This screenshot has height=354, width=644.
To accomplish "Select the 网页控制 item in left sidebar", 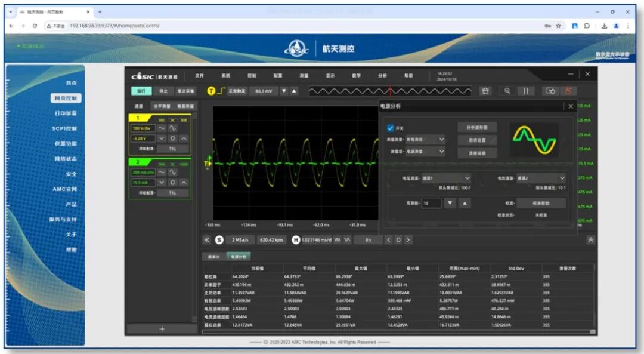I will coord(66,98).
